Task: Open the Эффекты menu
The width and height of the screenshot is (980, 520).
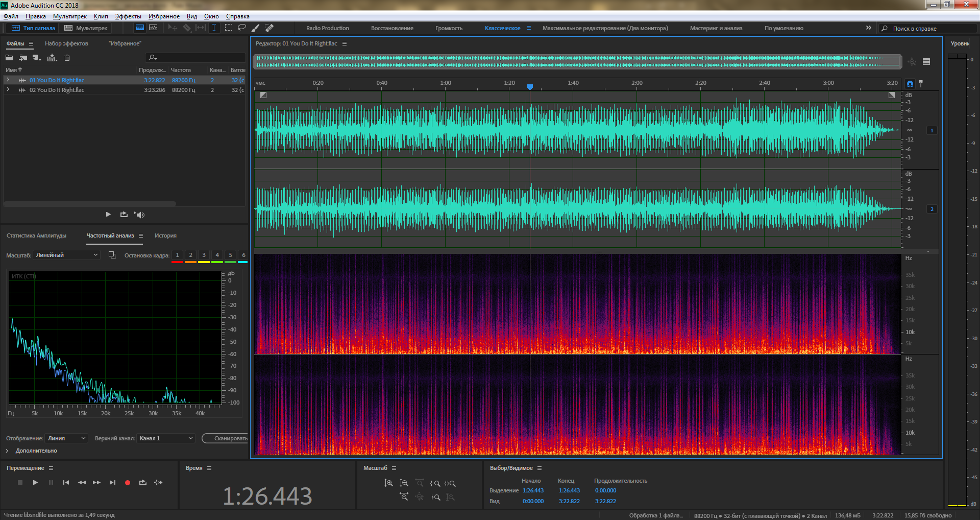Action: tap(128, 16)
